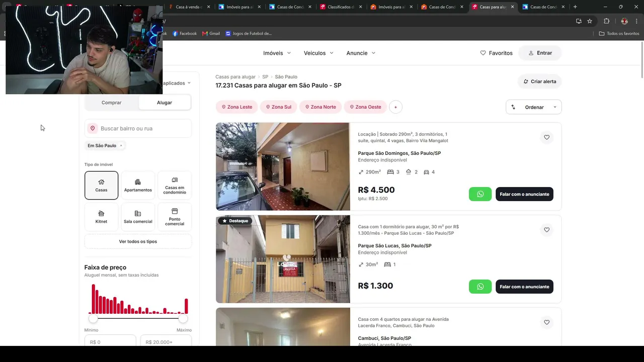Viewport: 644px width, 362px height.
Task: Click Ver todos os tipos button
Action: point(138,241)
